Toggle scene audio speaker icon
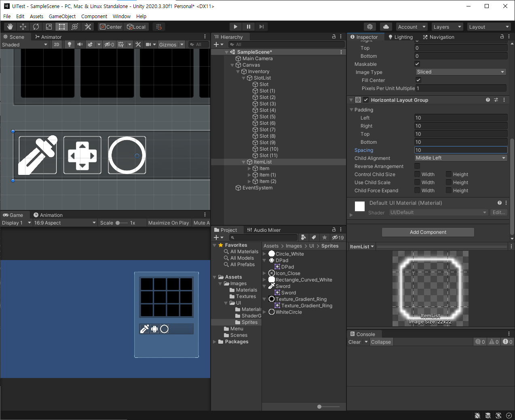Viewport: 515px width, 420px height. (80, 44)
